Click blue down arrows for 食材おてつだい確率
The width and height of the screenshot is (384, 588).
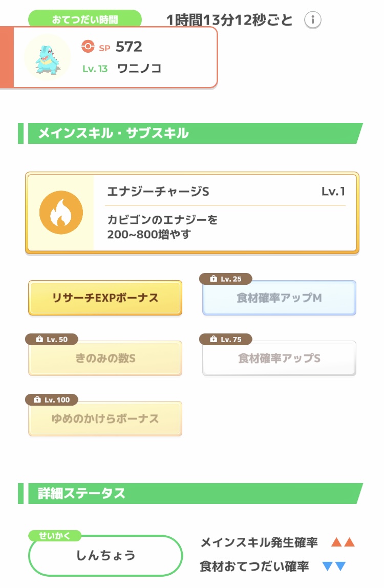pyautogui.click(x=334, y=566)
